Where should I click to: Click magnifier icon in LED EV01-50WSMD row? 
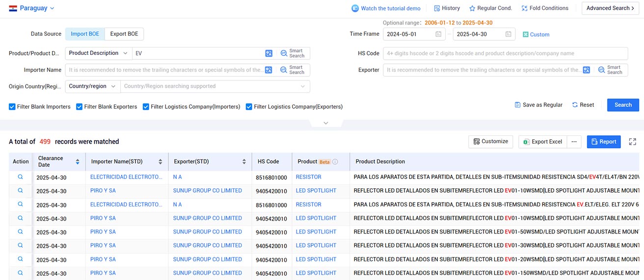tap(21, 232)
